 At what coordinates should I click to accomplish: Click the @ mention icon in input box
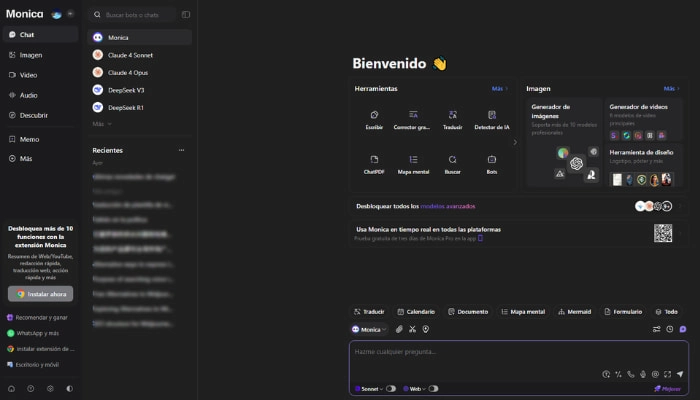(x=655, y=374)
